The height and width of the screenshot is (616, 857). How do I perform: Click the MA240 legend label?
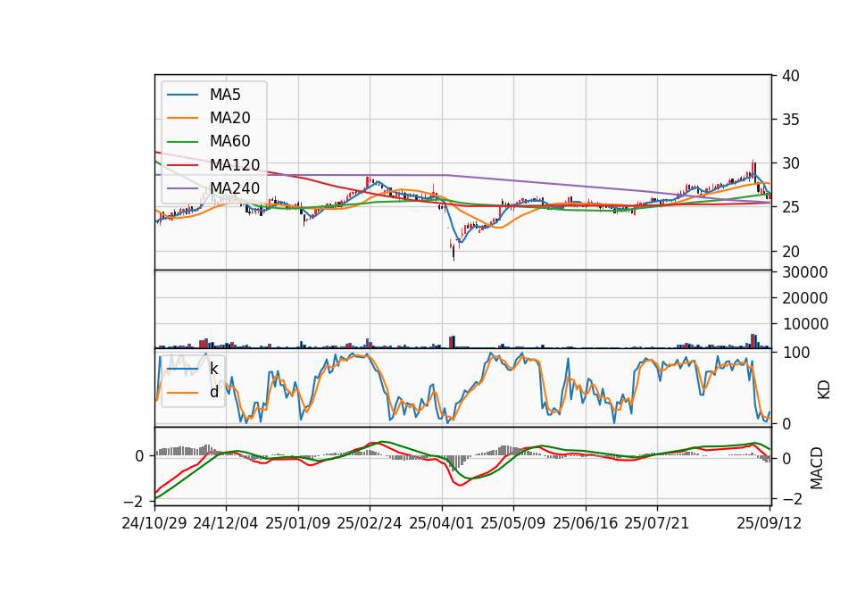pyautogui.click(x=235, y=188)
